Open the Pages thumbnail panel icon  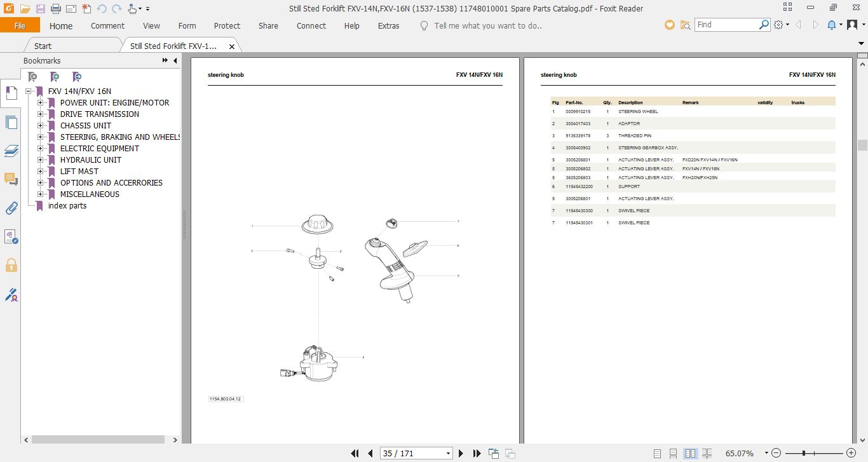click(11, 122)
